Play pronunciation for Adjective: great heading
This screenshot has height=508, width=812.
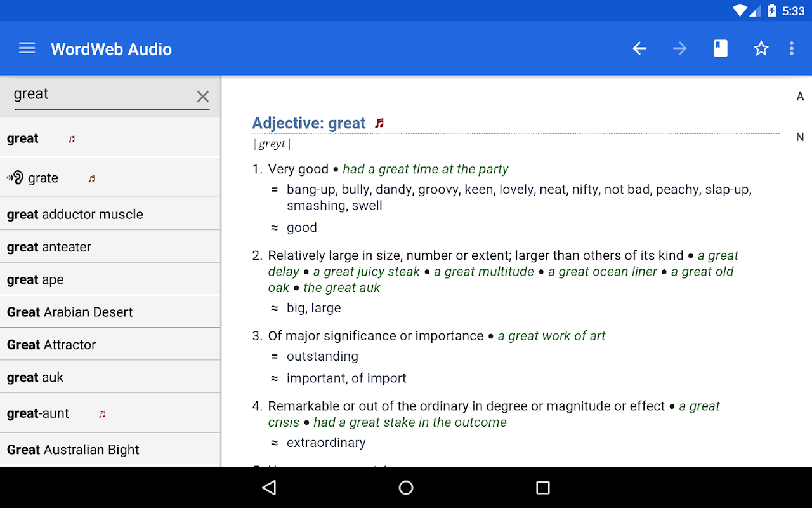(379, 123)
